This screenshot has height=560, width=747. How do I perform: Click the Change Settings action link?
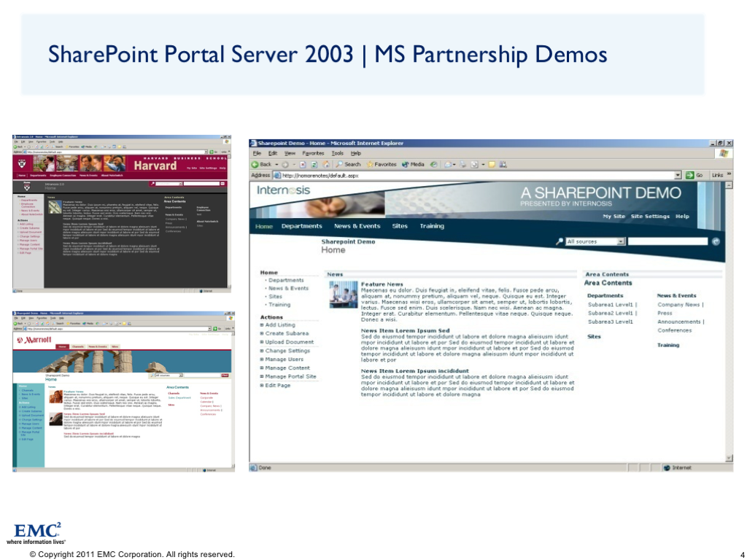point(287,351)
